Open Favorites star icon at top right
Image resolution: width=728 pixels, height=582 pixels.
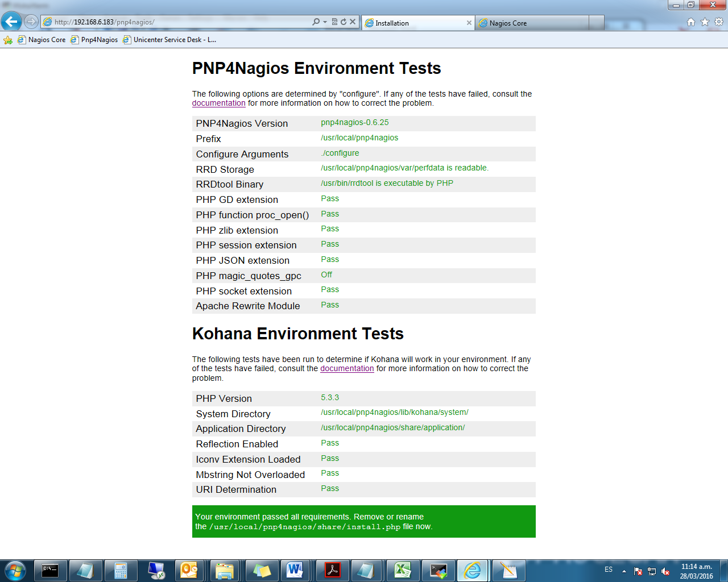[705, 22]
